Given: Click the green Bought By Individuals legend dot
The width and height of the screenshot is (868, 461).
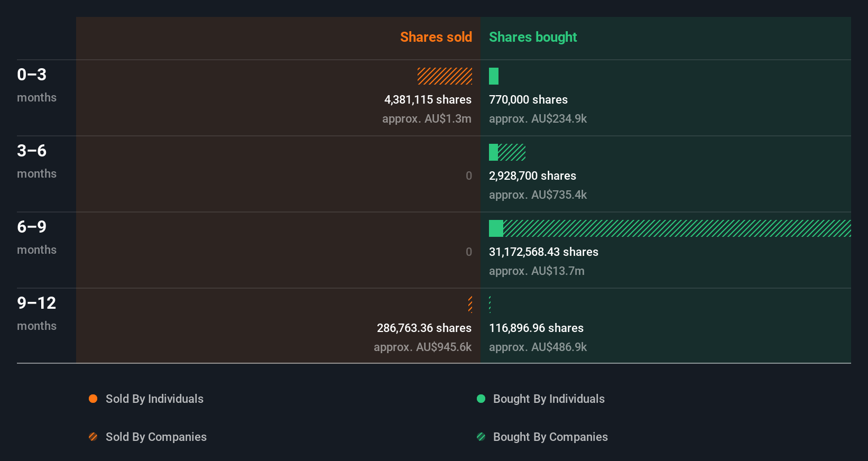Looking at the screenshot, I should pyautogui.click(x=481, y=399).
